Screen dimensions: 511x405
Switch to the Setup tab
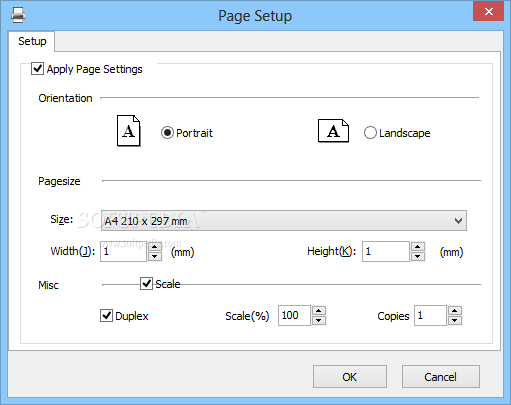pos(32,41)
